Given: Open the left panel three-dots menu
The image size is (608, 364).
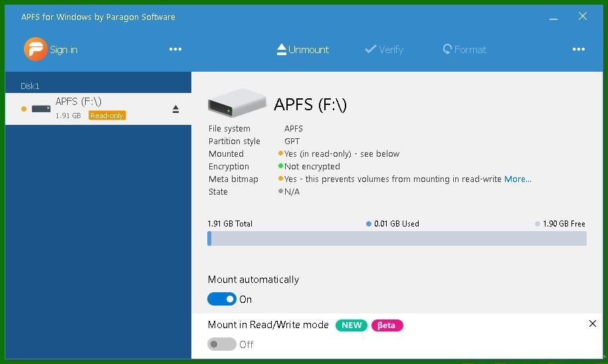Looking at the screenshot, I should (175, 49).
